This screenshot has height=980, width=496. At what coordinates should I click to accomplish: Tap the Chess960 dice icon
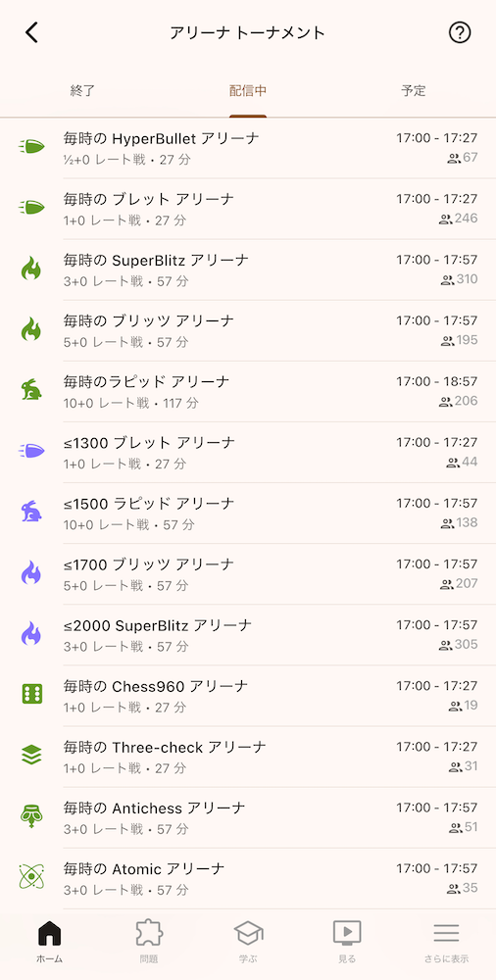[x=31, y=695]
